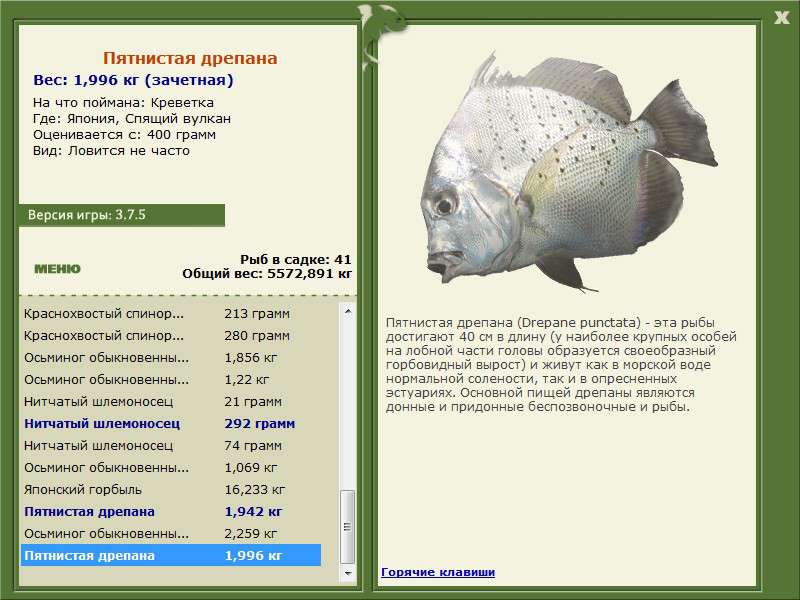Open the Горячие клавиши link
The image size is (800, 600).
pos(438,572)
